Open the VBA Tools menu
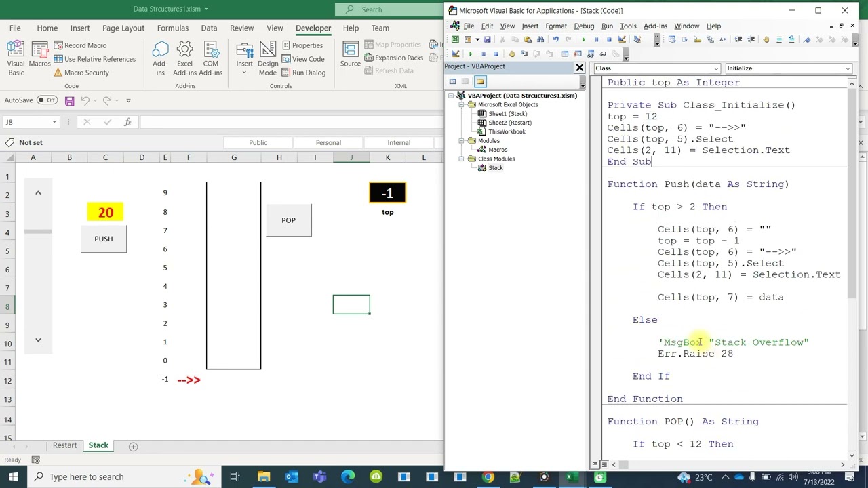 [x=628, y=26]
